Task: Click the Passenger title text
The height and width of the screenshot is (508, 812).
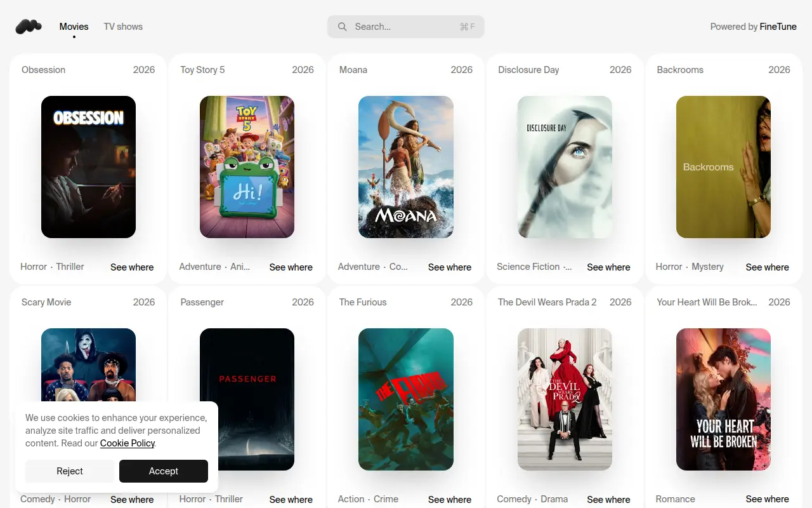Action: coord(202,302)
